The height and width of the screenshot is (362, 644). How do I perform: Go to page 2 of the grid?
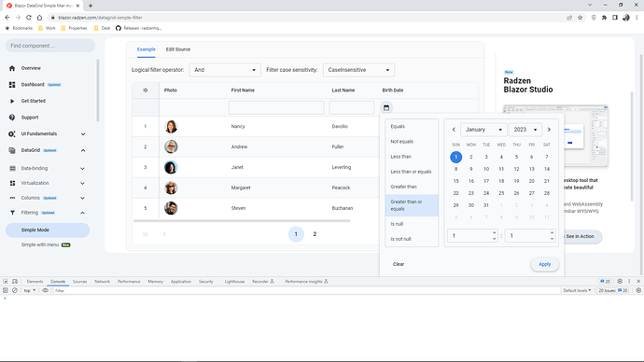click(x=315, y=234)
